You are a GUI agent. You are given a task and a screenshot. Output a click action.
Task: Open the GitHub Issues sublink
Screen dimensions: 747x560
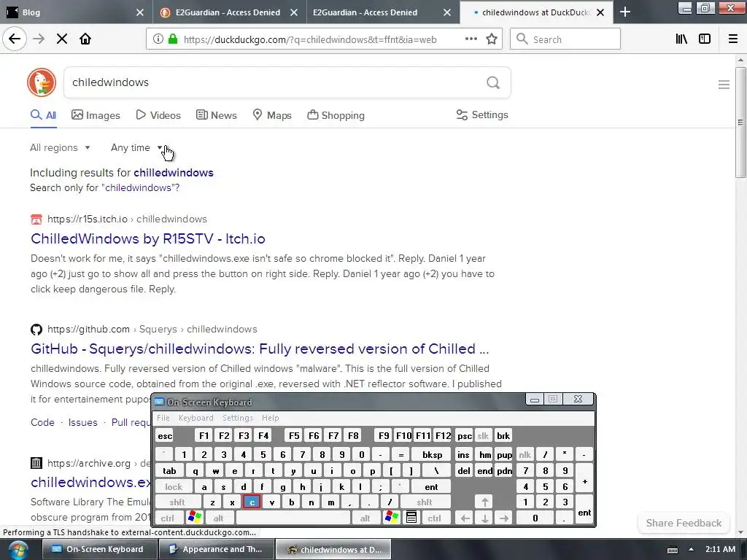[82, 422]
